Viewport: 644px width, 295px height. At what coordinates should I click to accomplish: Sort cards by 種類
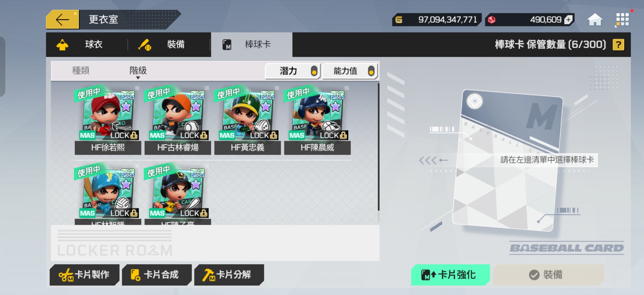click(81, 70)
